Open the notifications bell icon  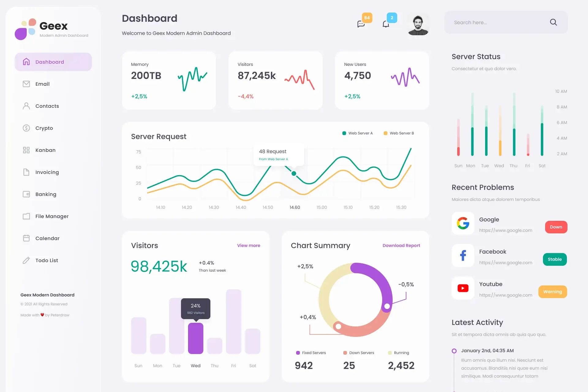[386, 24]
